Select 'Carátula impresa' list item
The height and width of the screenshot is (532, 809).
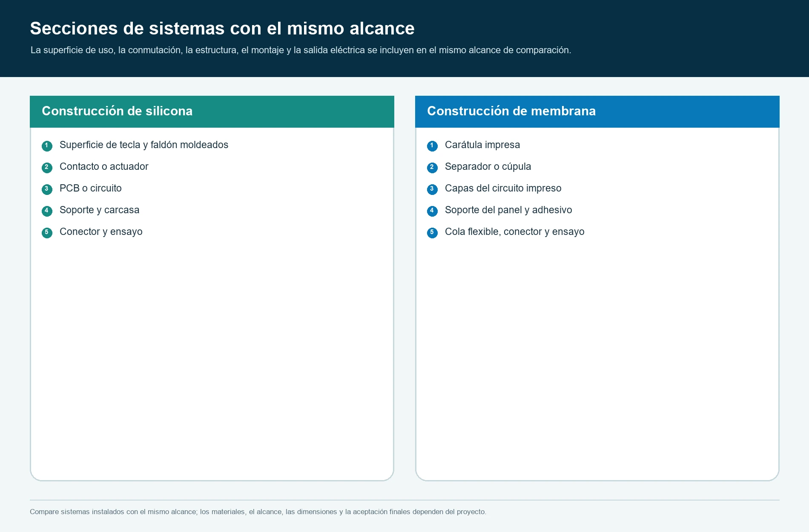pos(482,145)
